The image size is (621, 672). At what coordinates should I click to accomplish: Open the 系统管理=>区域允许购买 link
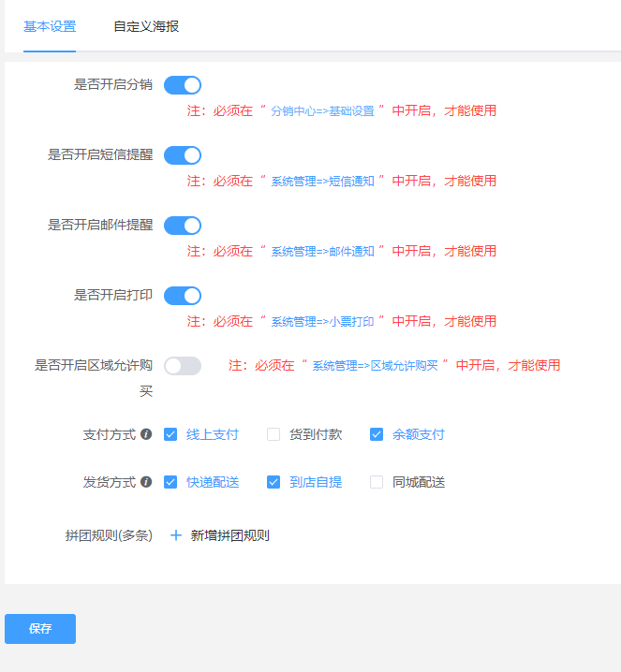(376, 366)
